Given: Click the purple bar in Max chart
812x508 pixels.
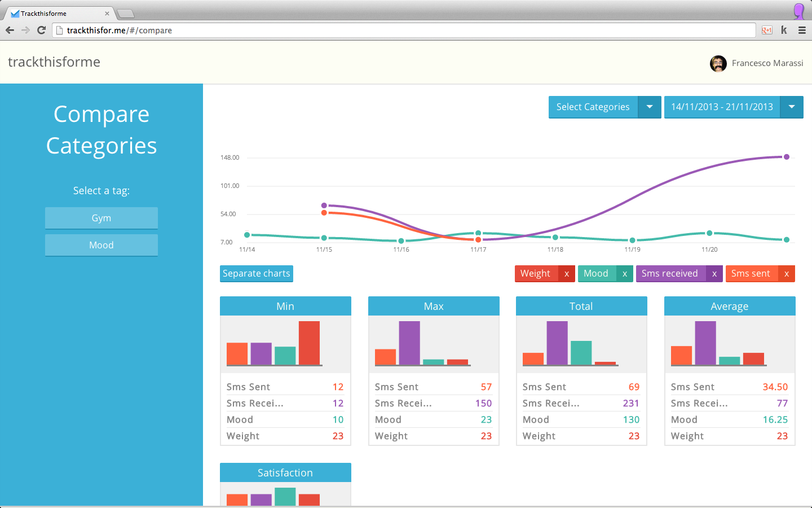Looking at the screenshot, I should point(409,343).
